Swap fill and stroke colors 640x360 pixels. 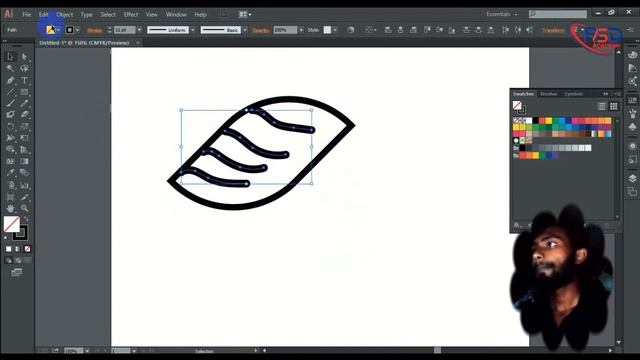click(x=25, y=218)
